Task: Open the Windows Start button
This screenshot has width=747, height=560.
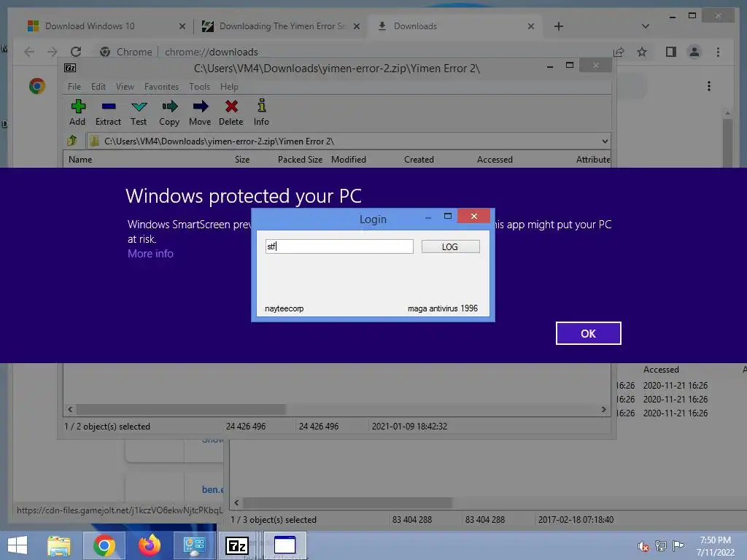Action: click(18, 545)
